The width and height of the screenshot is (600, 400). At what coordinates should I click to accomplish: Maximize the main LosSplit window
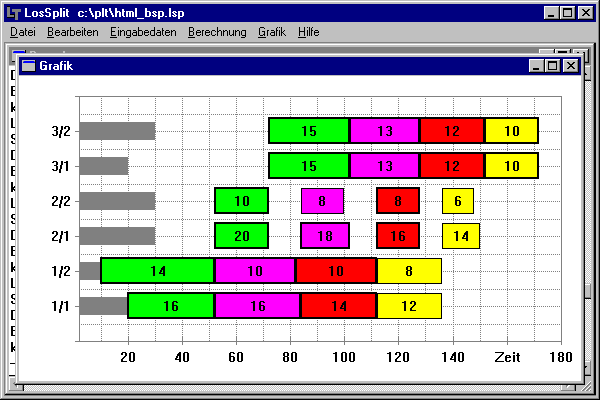coord(567,12)
